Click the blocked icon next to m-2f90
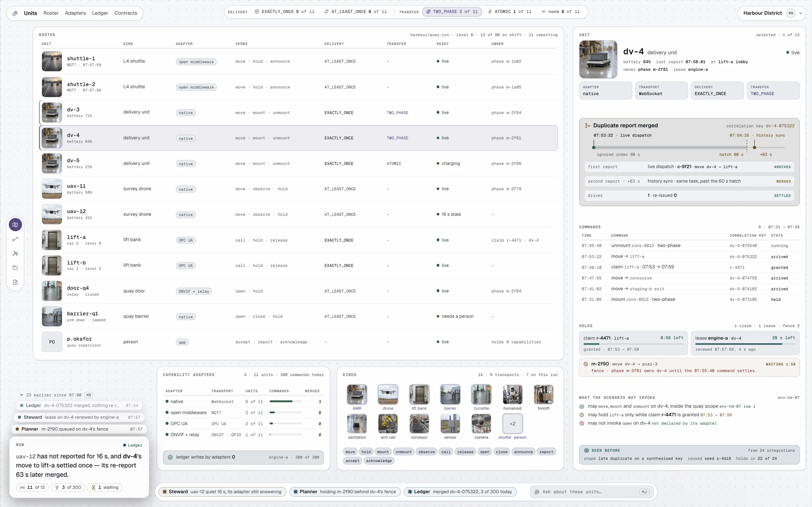This screenshot has width=812, height=507. tap(586, 364)
